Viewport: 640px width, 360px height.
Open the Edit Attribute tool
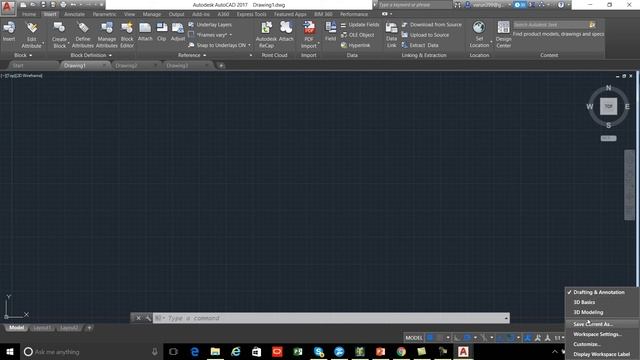(31, 35)
